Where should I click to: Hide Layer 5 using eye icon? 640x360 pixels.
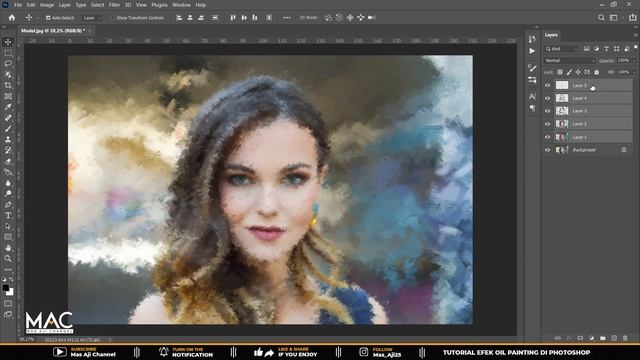[x=548, y=85]
